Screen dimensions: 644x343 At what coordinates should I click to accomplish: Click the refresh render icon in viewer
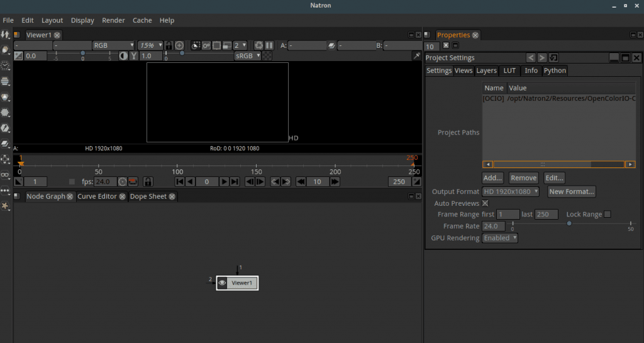click(x=258, y=45)
